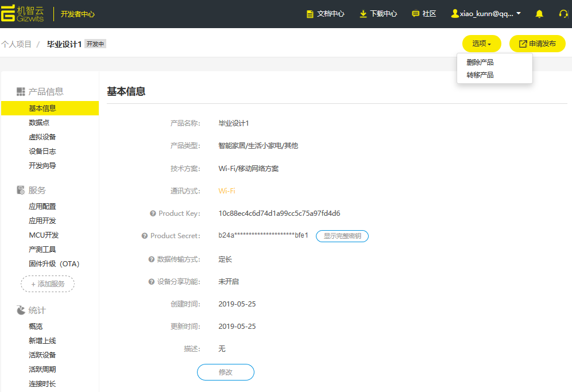Expand the xiao_kunn account dropdown
This screenshot has width=572, height=392.
(x=486, y=14)
